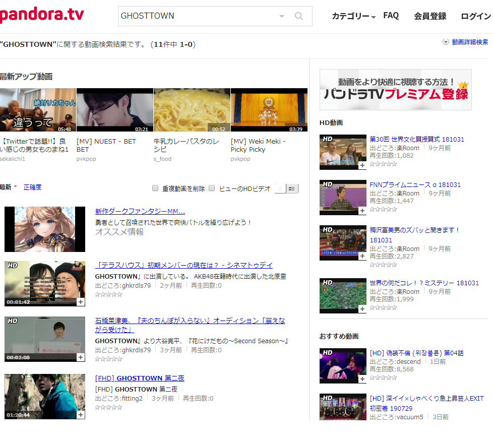Viewport: 493px width, 448px height.
Task: Open the pandora.tv home logo
Action: (42, 14)
